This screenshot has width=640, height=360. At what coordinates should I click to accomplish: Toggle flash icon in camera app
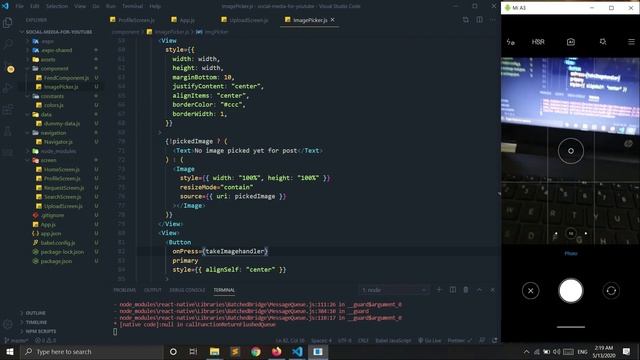click(x=510, y=42)
